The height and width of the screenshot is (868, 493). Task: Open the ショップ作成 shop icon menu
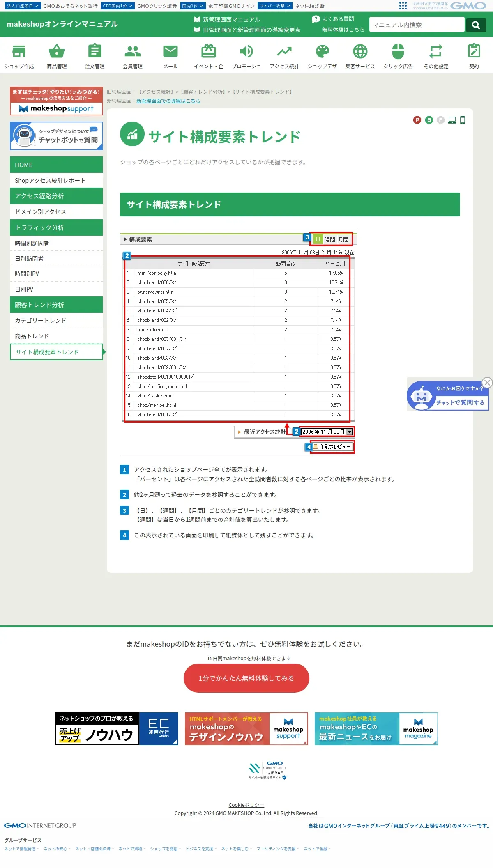pyautogui.click(x=19, y=56)
